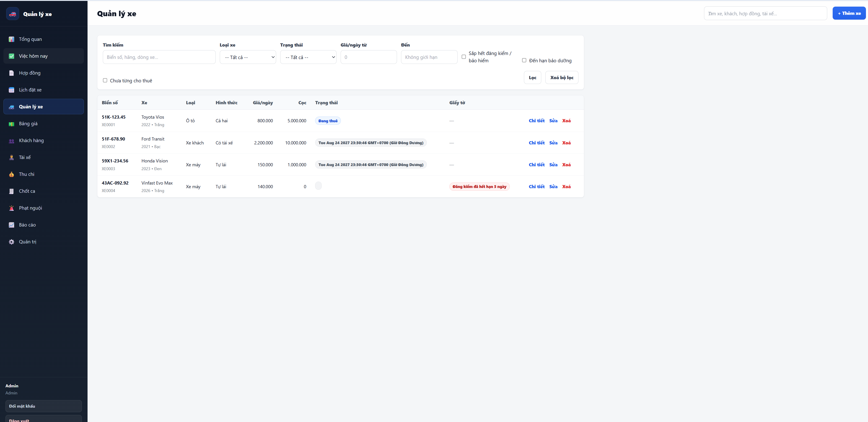Go to Việc hôm nay page
The width and height of the screenshot is (868, 422).
click(x=44, y=56)
